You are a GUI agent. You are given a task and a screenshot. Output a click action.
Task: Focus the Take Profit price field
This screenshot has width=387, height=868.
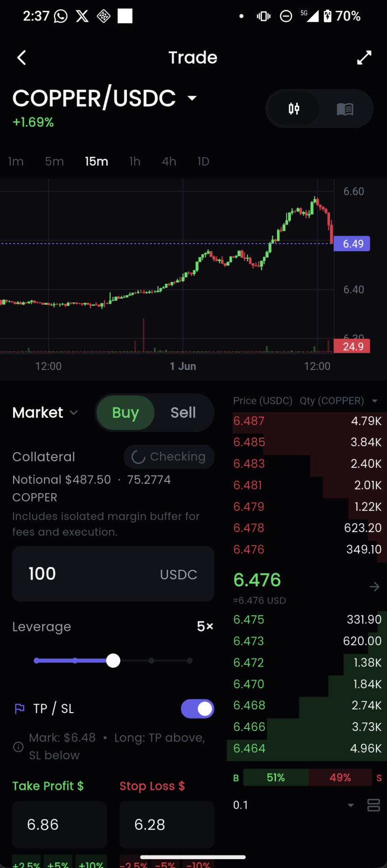pos(60,825)
